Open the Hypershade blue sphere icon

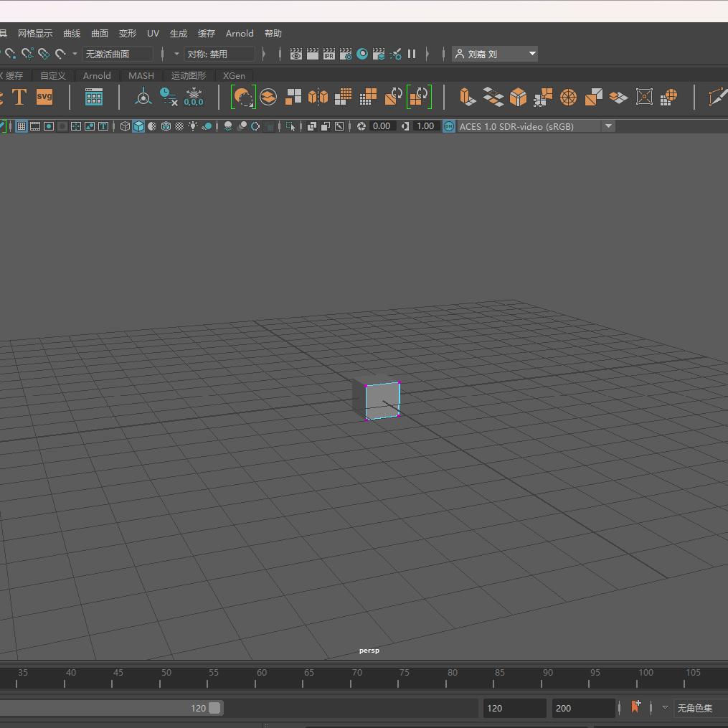click(x=362, y=54)
